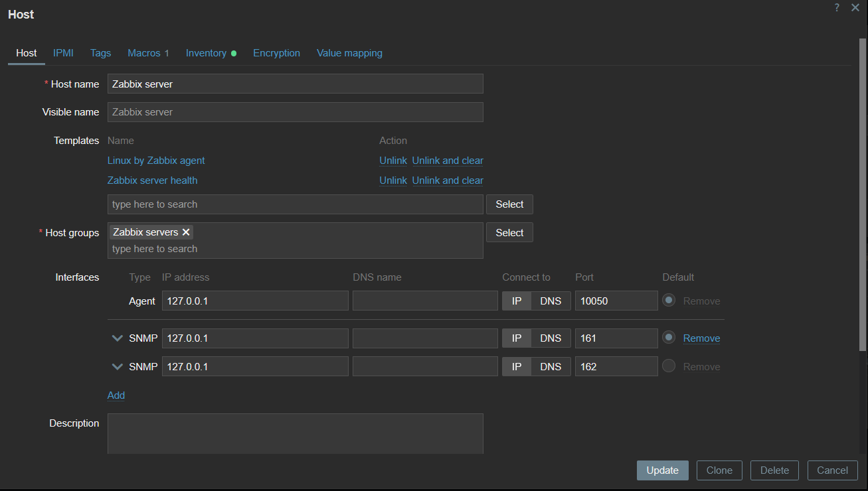This screenshot has width=868, height=491.
Task: Remove Zabbix servers host group tag
Action: tap(186, 232)
